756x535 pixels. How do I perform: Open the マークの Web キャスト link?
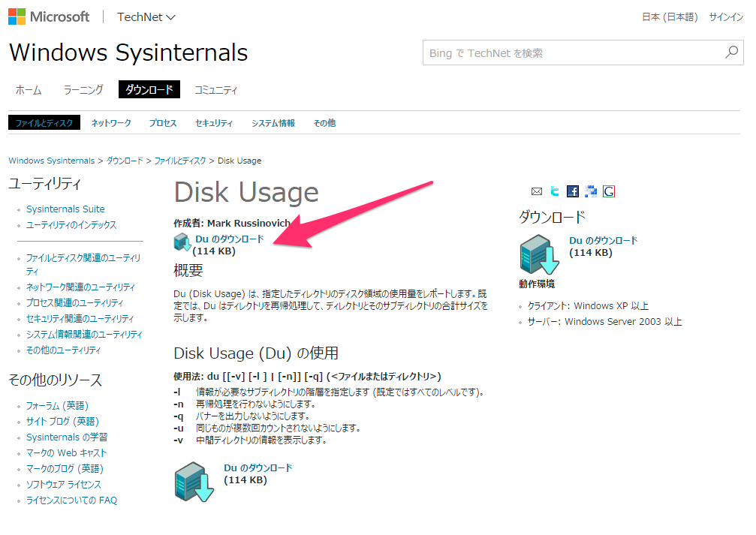click(x=67, y=452)
